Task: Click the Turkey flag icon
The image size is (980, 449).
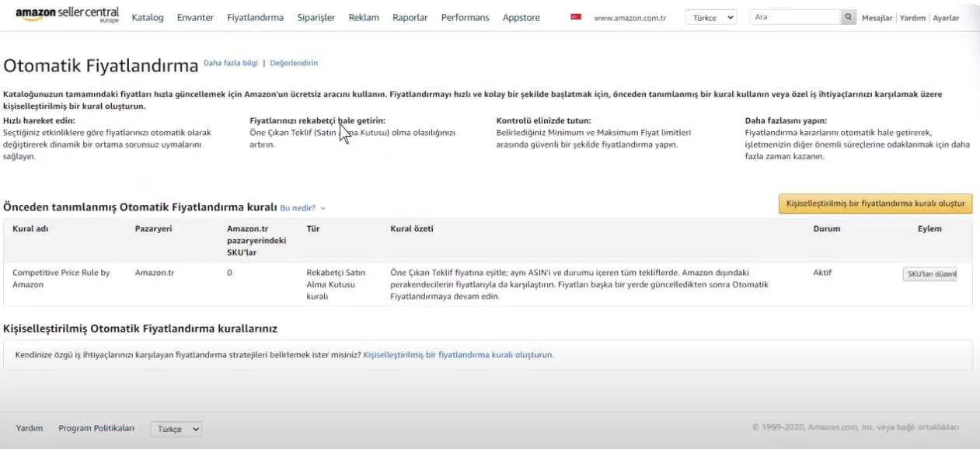Action: click(x=576, y=16)
